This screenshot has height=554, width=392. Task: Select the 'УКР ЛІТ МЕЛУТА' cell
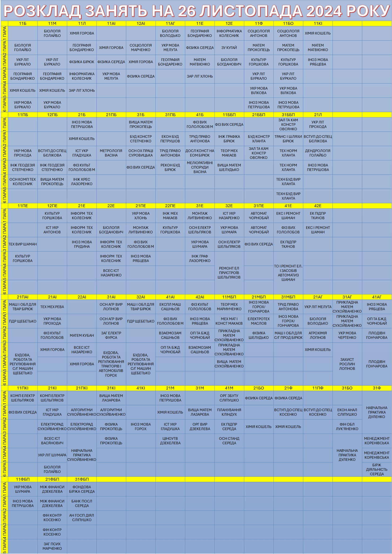[318, 307]
